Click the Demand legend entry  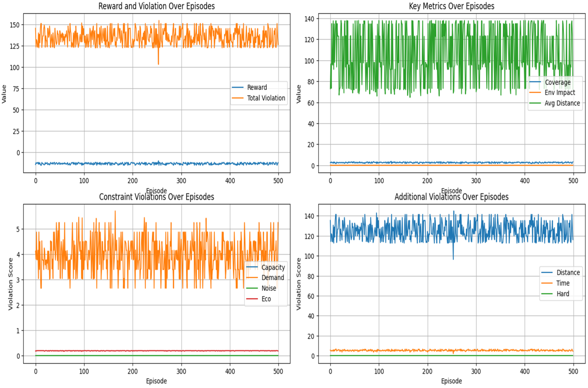pyautogui.click(x=273, y=278)
